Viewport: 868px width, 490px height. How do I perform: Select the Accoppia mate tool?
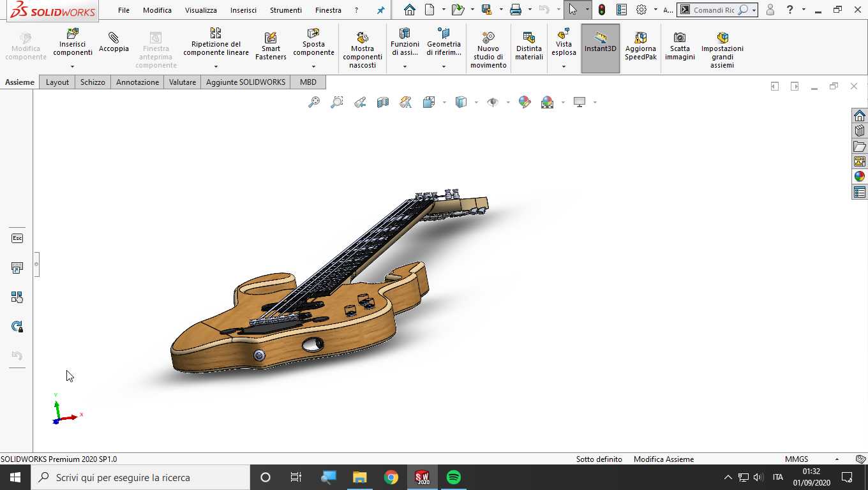pyautogui.click(x=114, y=42)
